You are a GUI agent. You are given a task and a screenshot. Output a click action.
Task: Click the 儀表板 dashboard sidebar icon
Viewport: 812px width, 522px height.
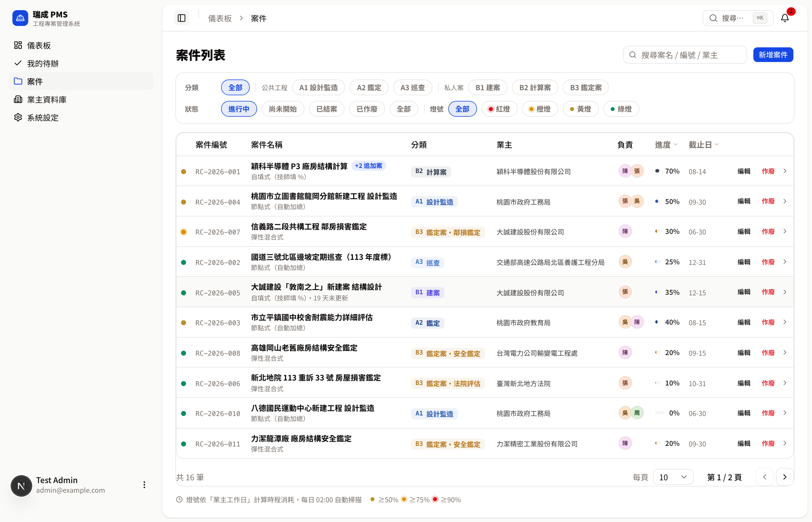point(18,45)
